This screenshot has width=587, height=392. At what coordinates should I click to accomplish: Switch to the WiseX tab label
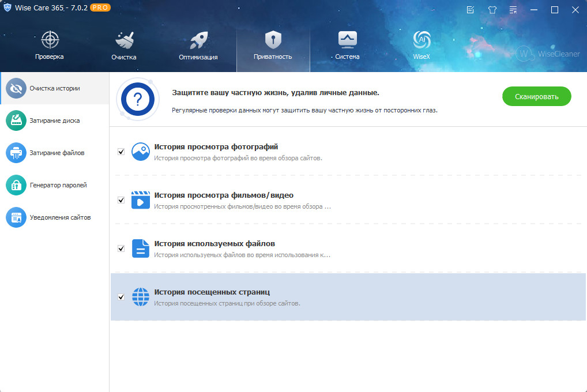click(422, 56)
